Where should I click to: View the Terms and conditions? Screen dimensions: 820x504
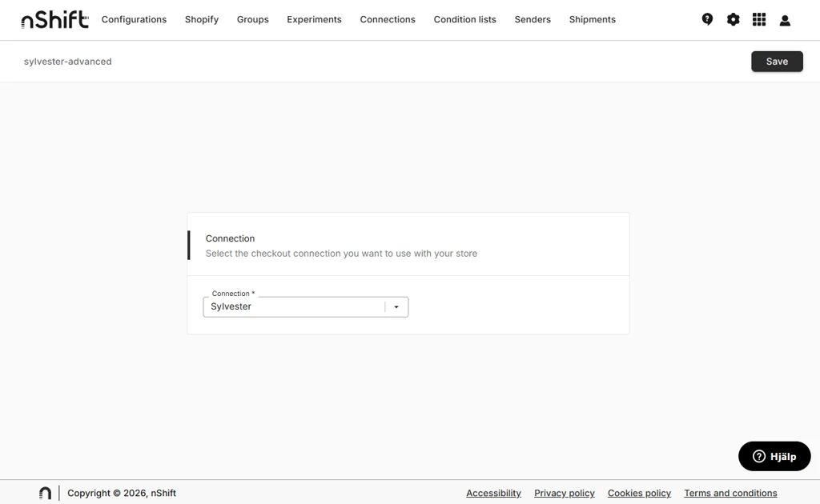pyautogui.click(x=730, y=493)
